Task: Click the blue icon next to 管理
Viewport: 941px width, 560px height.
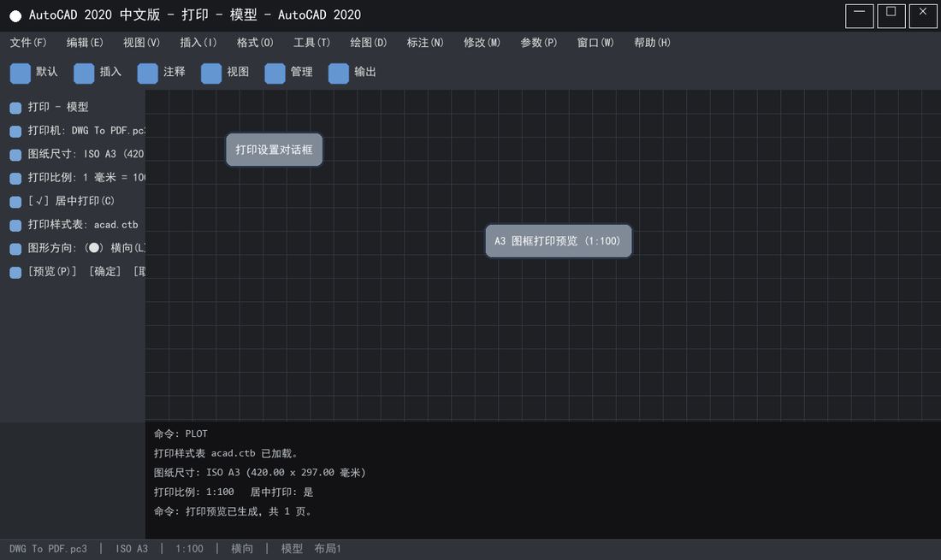Action: coord(275,74)
